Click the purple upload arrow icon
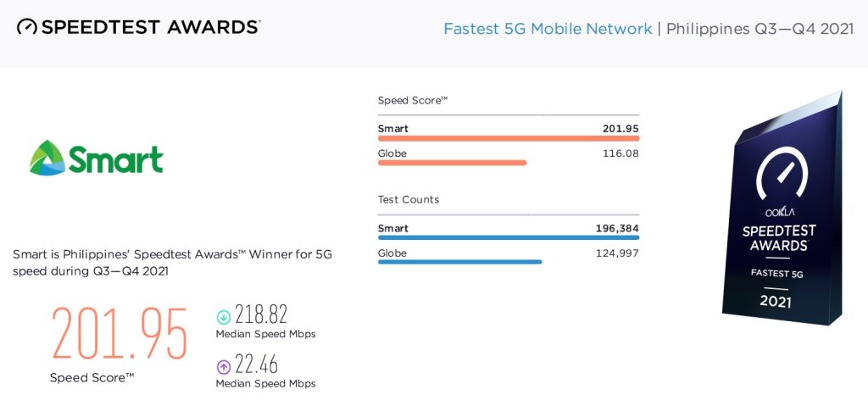This screenshot has width=868, height=406. pos(223,367)
